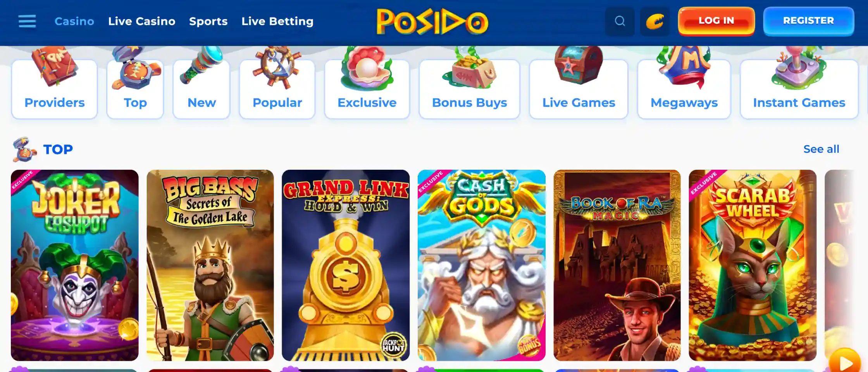This screenshot has width=868, height=372.
Task: Choose Popular category with ship wheel
Action: click(277, 89)
